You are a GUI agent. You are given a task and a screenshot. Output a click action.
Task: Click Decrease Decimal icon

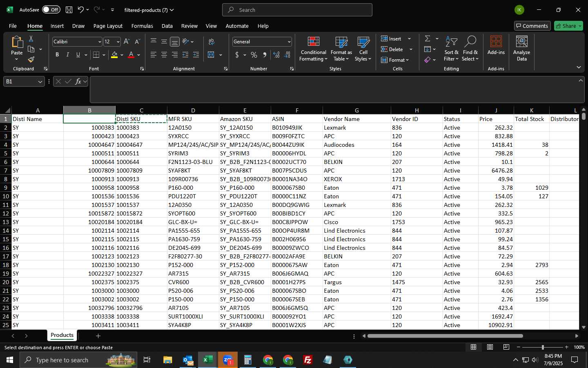coord(287,55)
